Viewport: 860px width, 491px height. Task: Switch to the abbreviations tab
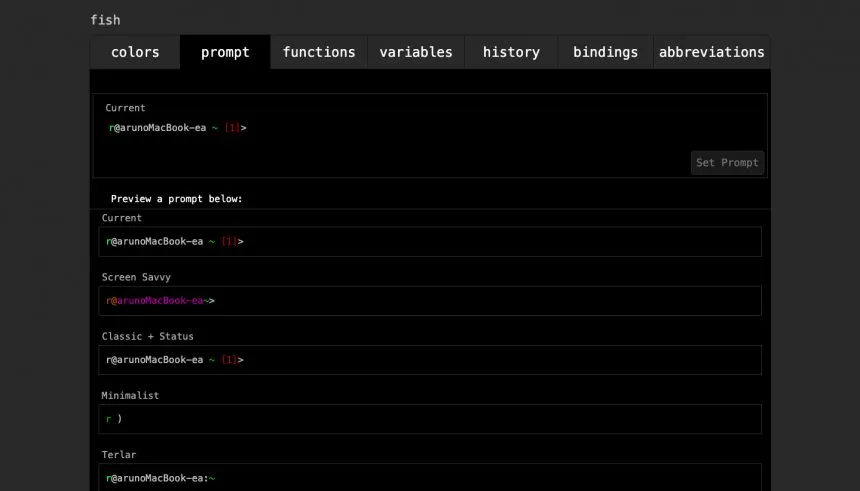point(711,52)
